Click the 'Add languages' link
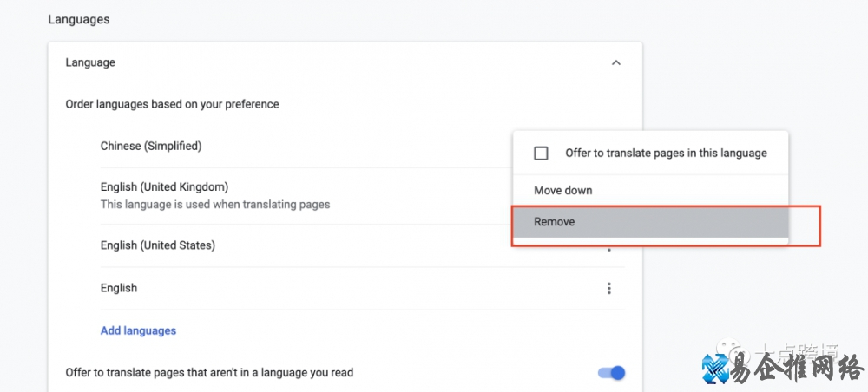Viewport: 868px width, 392px height. pyautogui.click(x=138, y=330)
